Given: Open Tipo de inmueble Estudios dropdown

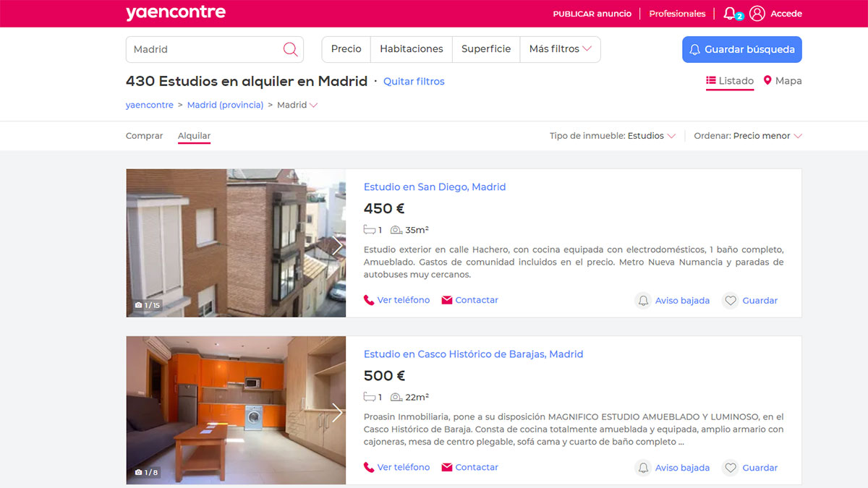Looking at the screenshot, I should click(x=613, y=136).
